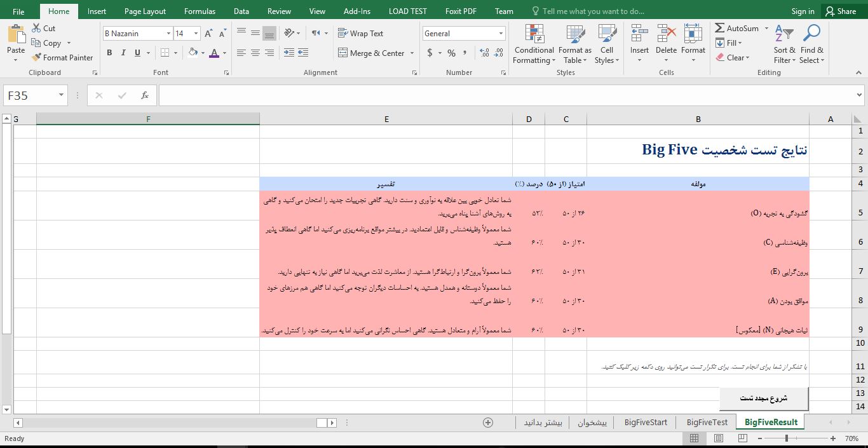Expand the formula bar
The image size is (868, 448).
(x=860, y=95)
